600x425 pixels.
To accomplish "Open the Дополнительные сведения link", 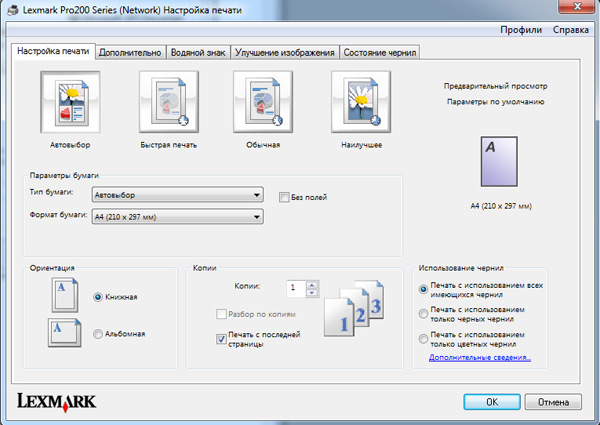I will [x=480, y=357].
